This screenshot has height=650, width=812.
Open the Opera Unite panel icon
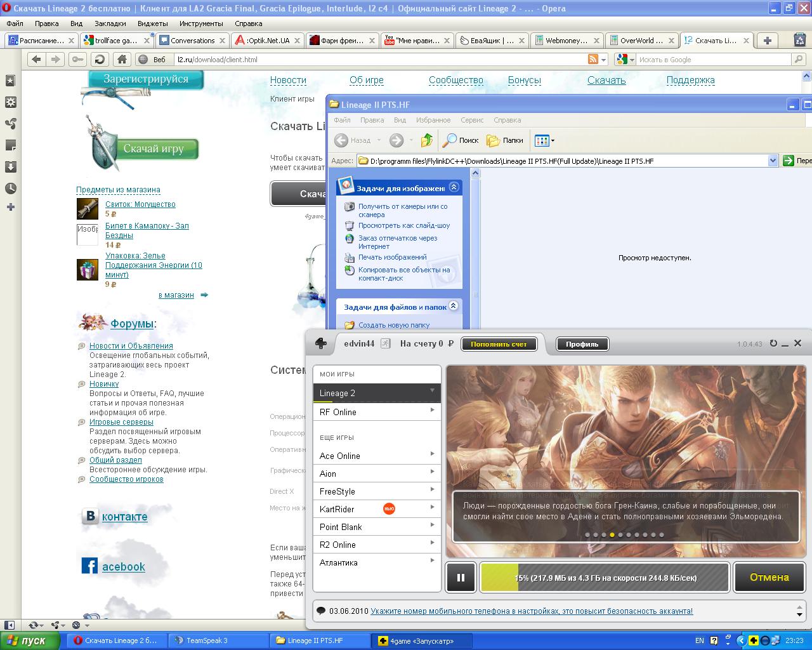tap(10, 124)
